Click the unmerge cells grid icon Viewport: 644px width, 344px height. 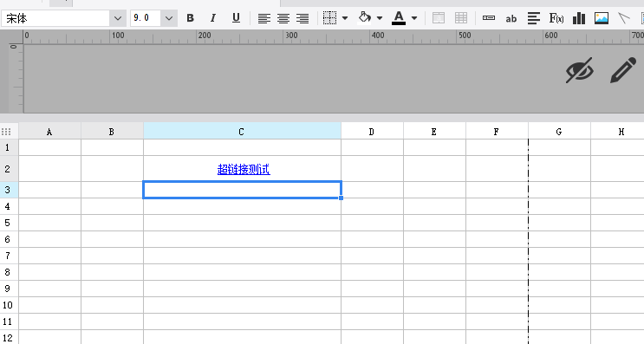tap(461, 18)
